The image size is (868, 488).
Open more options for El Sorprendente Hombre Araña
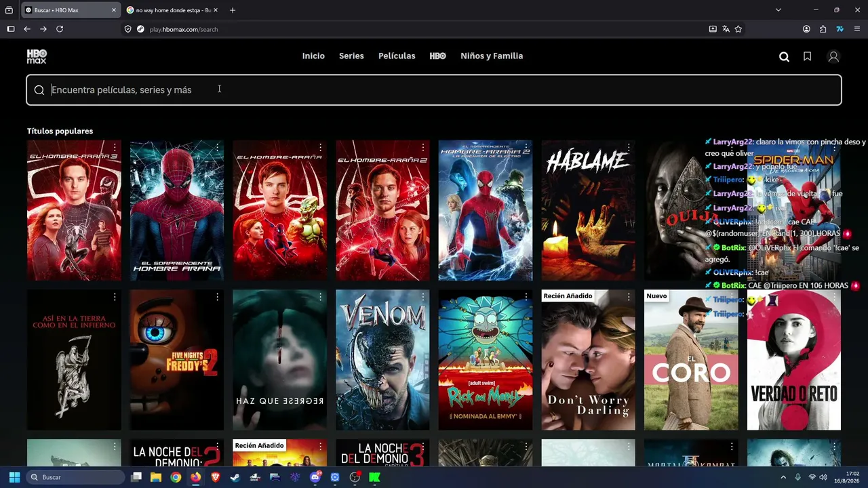pos(217,147)
